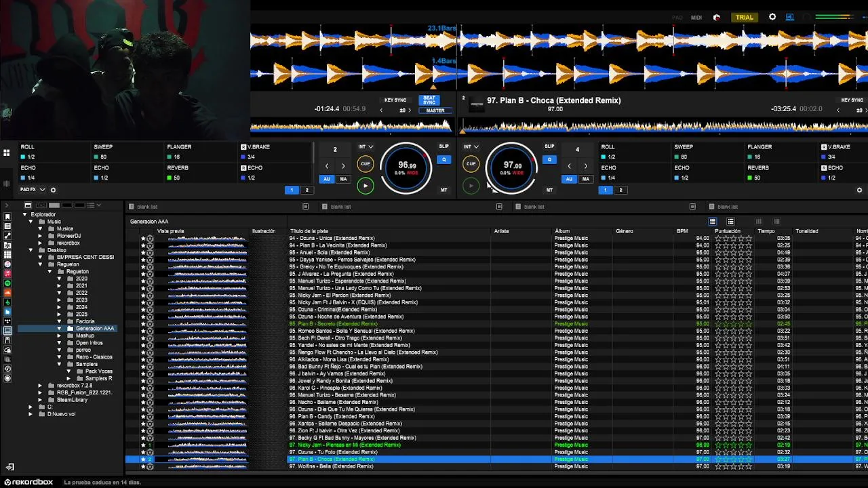The width and height of the screenshot is (868, 488).
Task: Preview waveform of 97. Ozuna - Tu Foto
Action: click(207, 452)
